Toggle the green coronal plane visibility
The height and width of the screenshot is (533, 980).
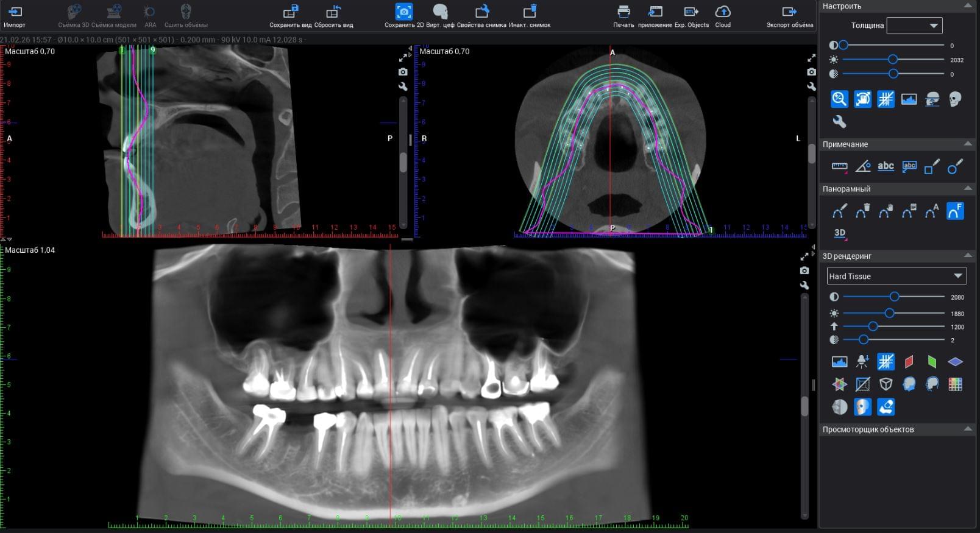(x=932, y=362)
